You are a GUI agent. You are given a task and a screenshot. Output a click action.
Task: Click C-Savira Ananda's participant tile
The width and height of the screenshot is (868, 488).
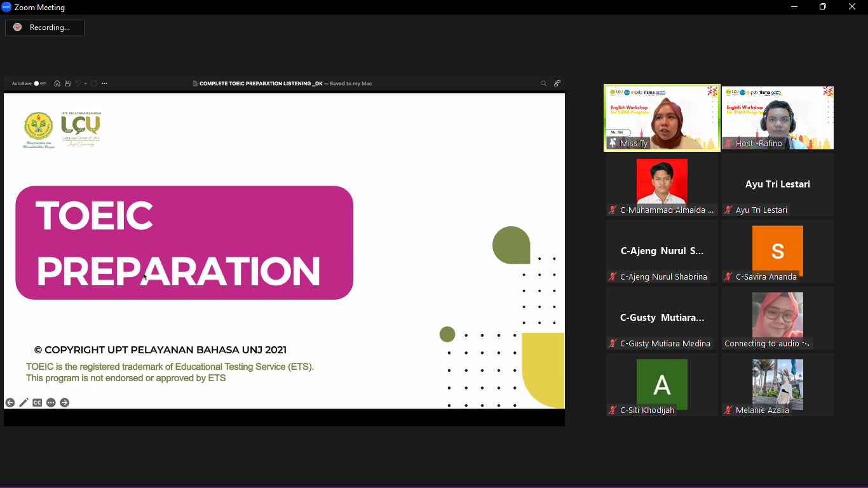[777, 251]
